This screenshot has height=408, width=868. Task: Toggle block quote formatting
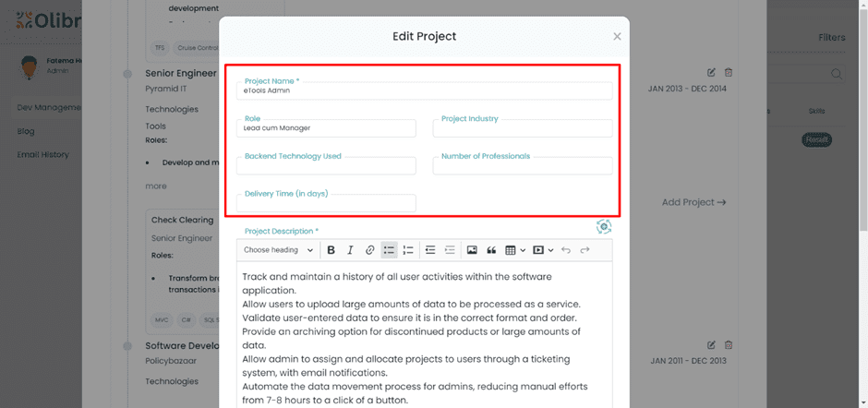pos(491,250)
